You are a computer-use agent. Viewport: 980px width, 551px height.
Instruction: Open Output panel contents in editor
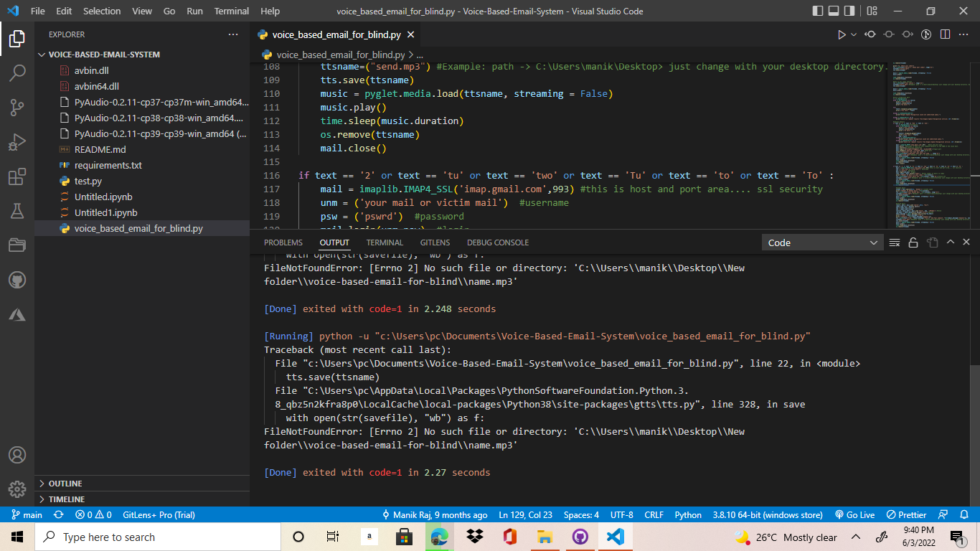click(x=931, y=242)
